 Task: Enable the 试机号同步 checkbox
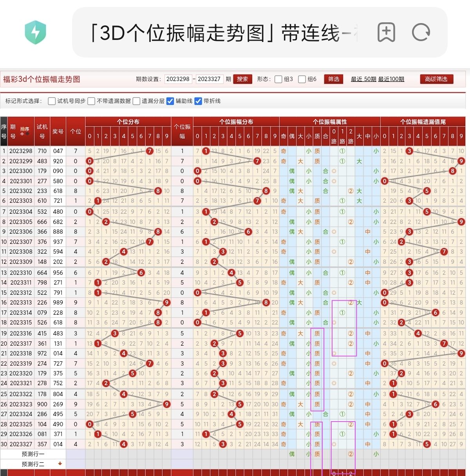click(x=51, y=101)
